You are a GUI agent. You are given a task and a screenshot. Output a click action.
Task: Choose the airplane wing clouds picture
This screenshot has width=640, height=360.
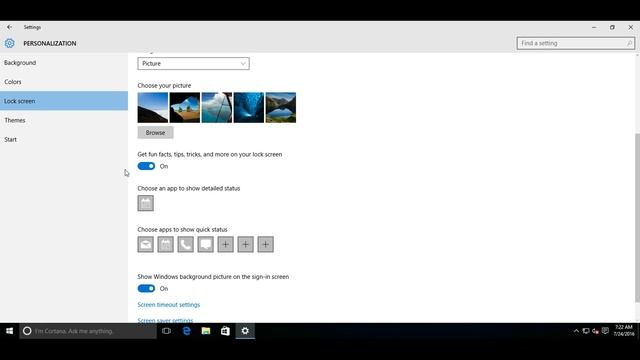(x=217, y=108)
